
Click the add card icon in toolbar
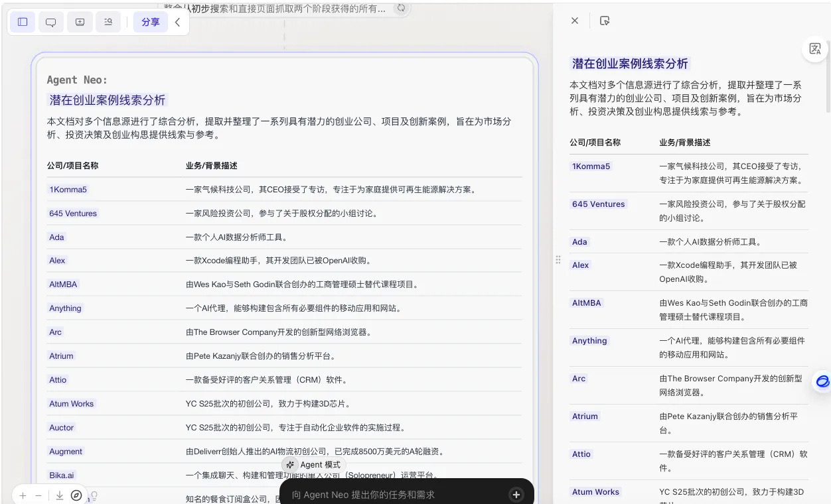[80, 22]
